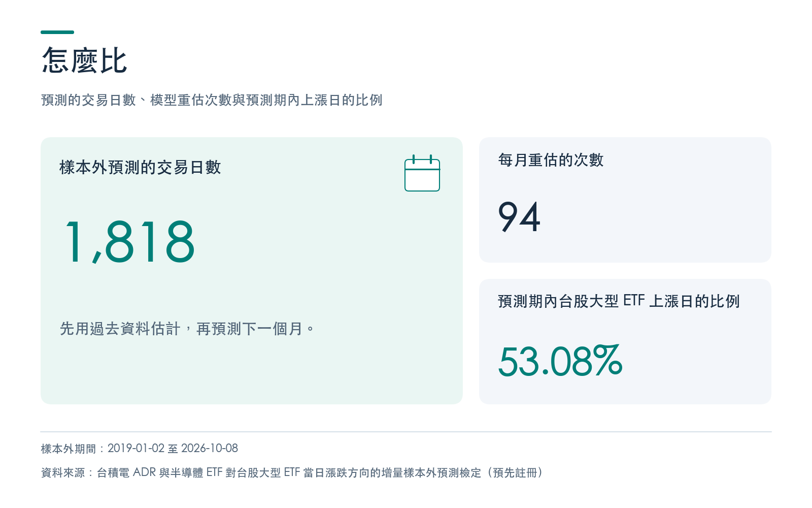The image size is (812, 508).
Task: Click the calendar icon in the trading days card
Action: point(422,173)
